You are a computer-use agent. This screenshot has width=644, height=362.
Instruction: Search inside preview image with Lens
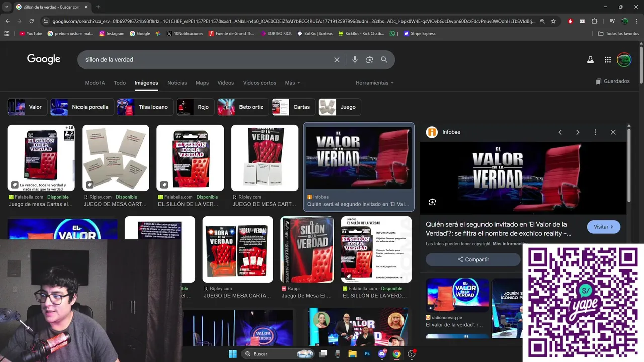click(x=432, y=202)
